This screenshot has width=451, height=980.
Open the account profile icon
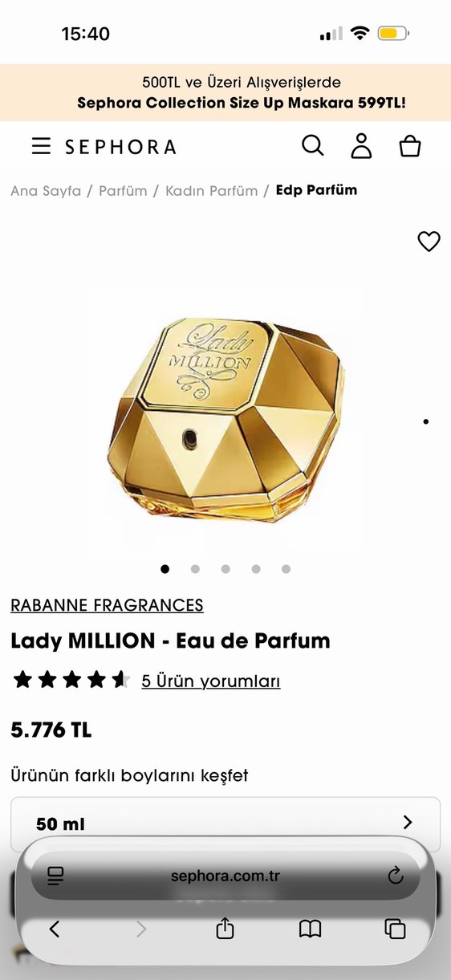362,146
